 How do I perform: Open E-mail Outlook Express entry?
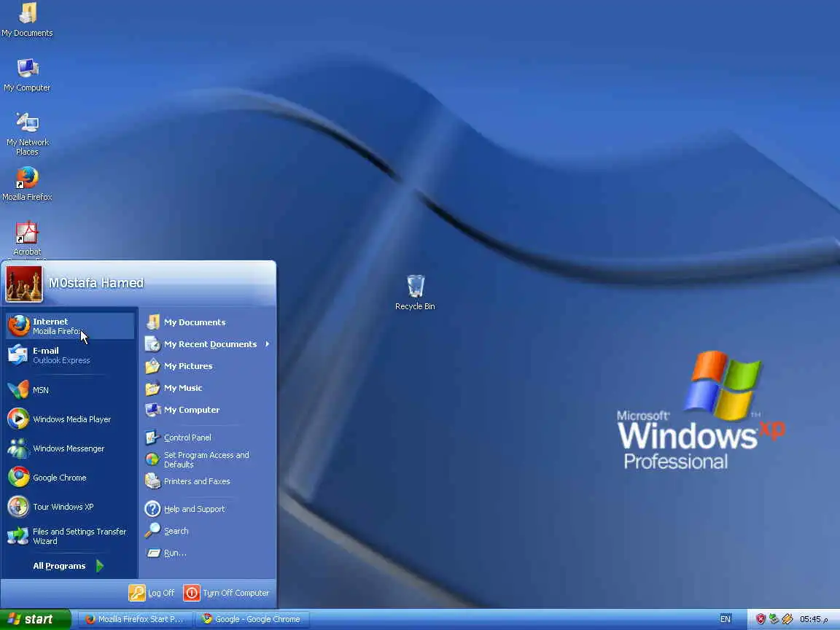(70, 355)
